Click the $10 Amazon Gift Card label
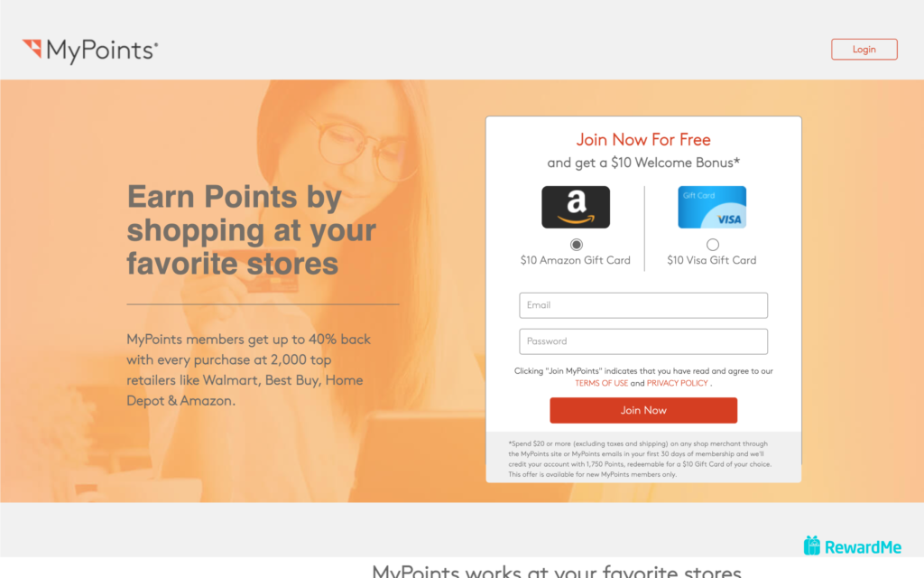The image size is (924, 578). click(575, 260)
